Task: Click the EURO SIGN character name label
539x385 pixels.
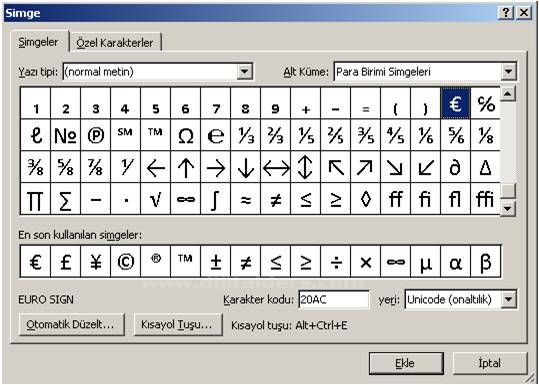Action: [46, 300]
